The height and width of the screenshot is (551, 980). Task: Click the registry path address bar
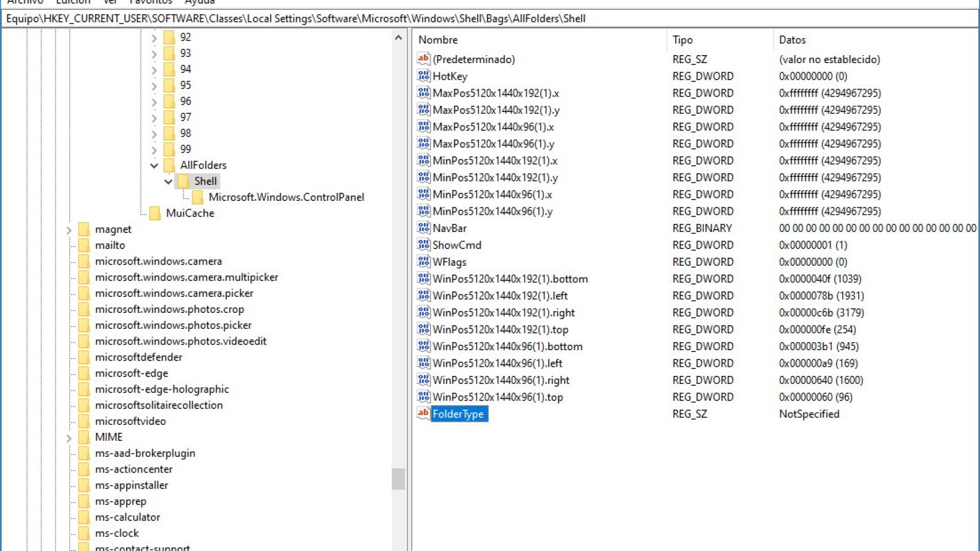coord(490,18)
